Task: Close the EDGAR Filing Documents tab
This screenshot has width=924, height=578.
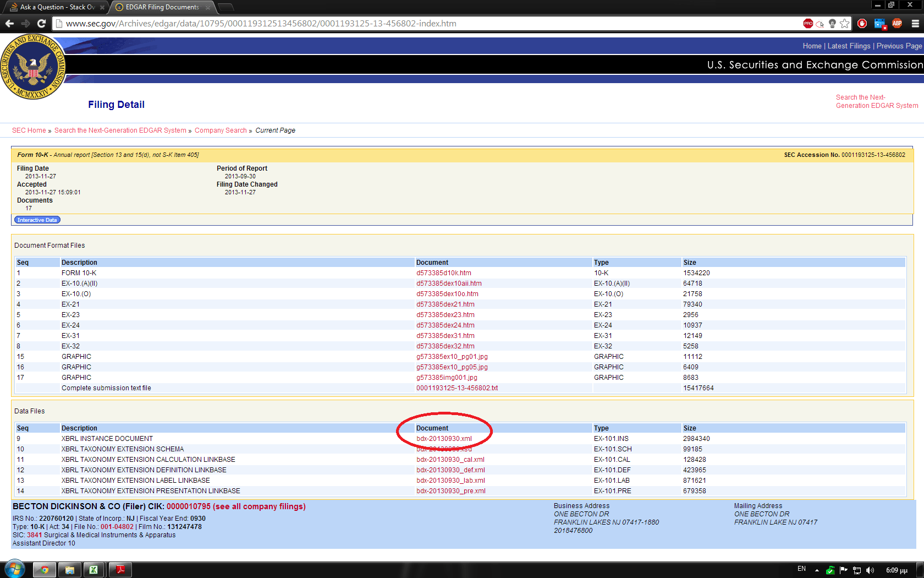Action: pyautogui.click(x=208, y=8)
